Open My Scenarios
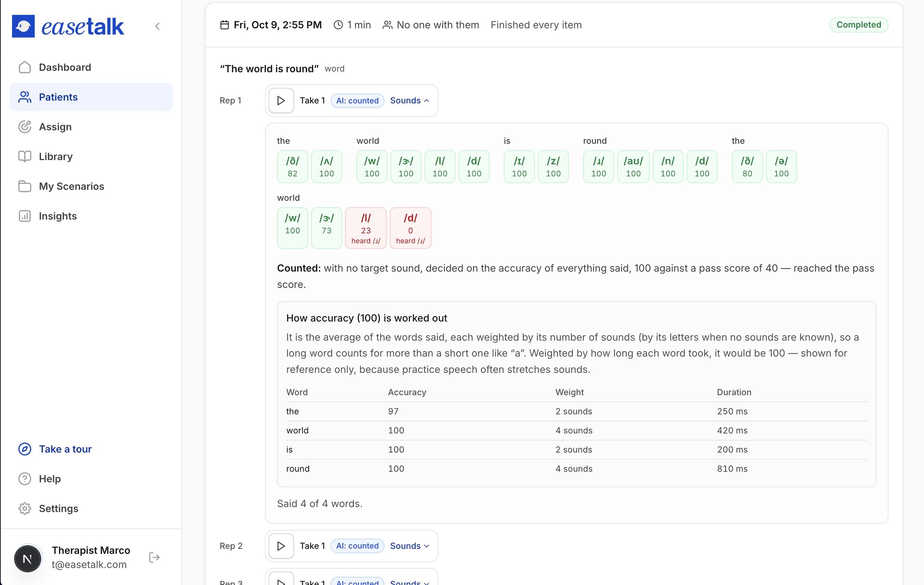 (91, 186)
